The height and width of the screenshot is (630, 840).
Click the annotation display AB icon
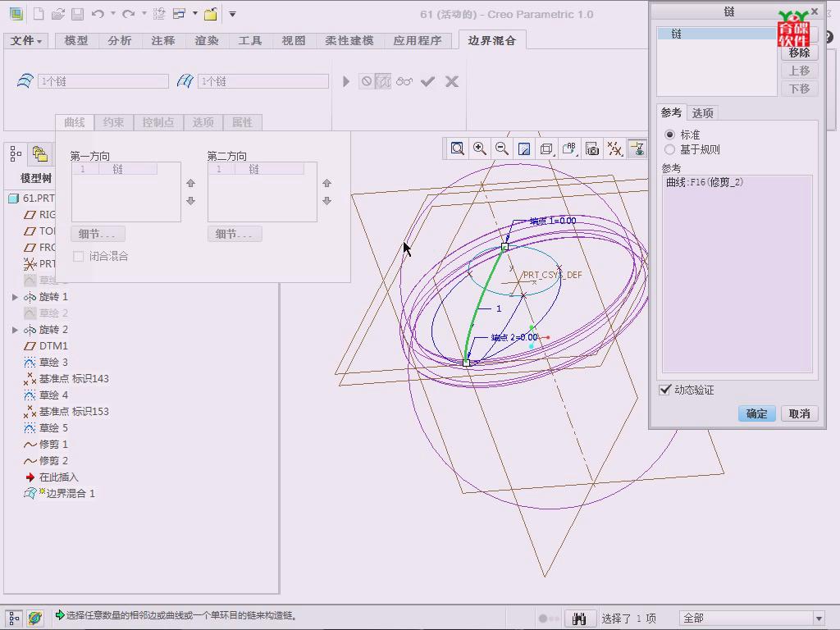pos(569,148)
